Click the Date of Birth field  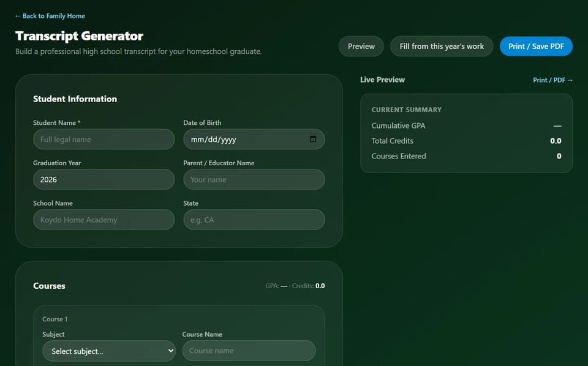(x=254, y=140)
